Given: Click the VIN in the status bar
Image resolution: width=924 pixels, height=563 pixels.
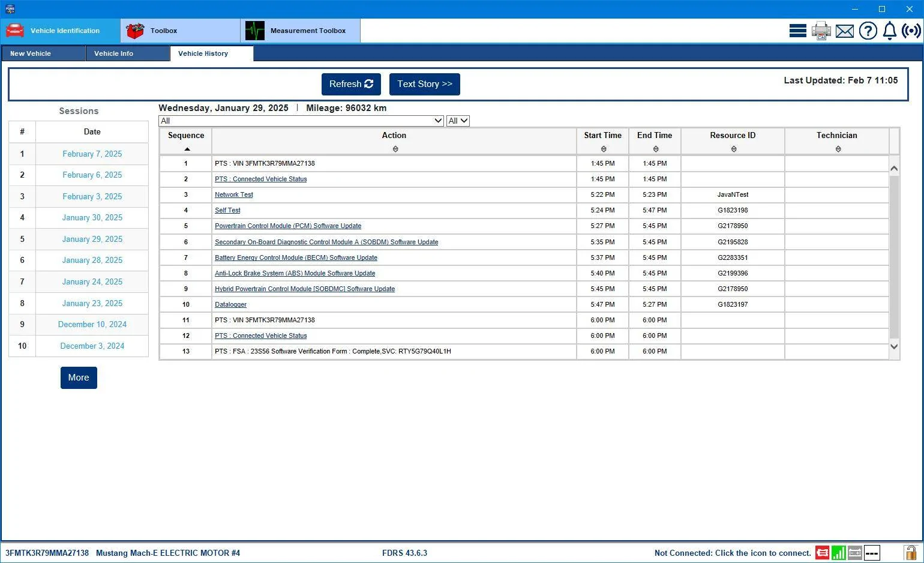Looking at the screenshot, I should [47, 553].
